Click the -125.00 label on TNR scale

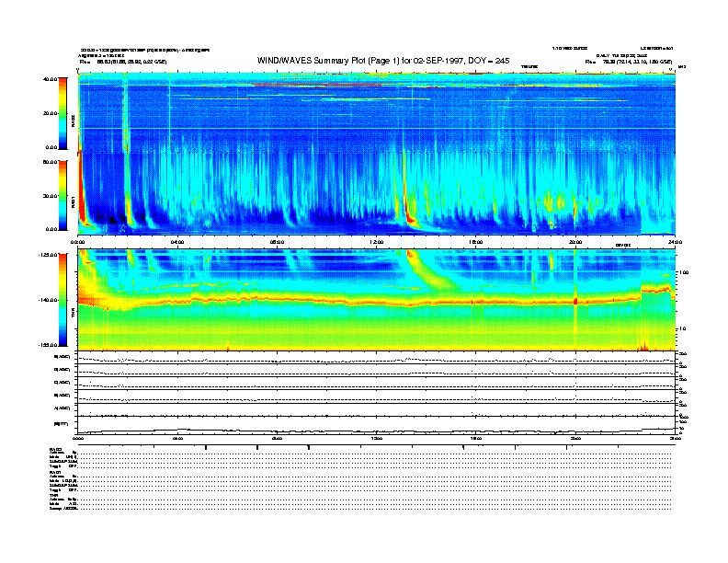pyautogui.click(x=48, y=255)
